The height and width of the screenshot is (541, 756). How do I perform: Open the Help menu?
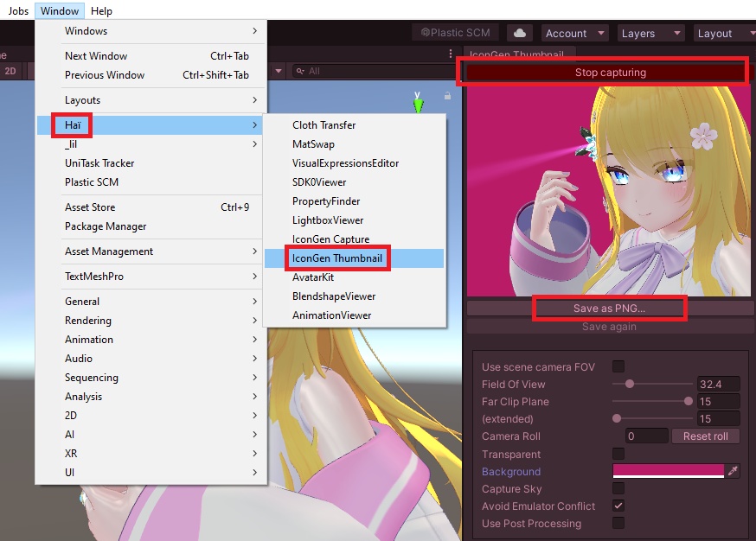[x=101, y=10]
